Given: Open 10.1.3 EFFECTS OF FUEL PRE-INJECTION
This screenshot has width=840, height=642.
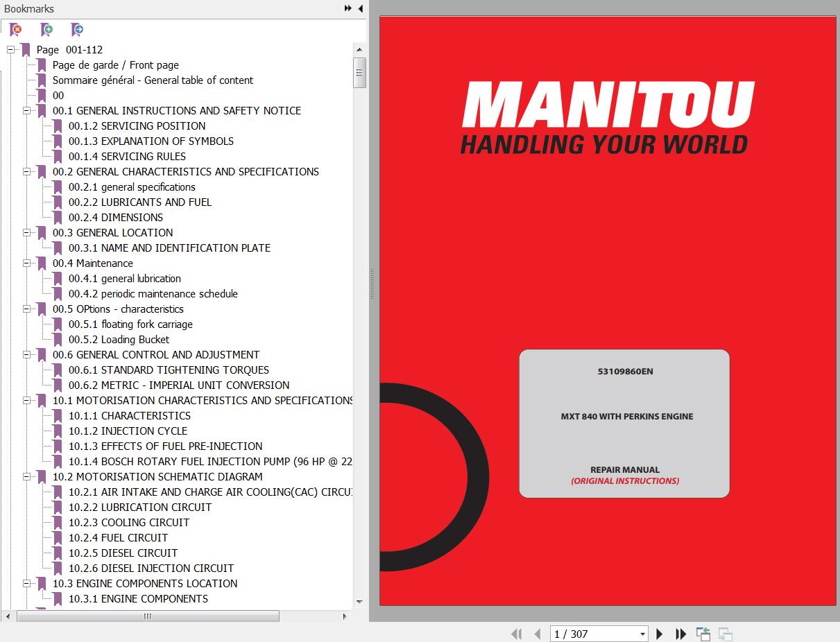Looking at the screenshot, I should [165, 446].
